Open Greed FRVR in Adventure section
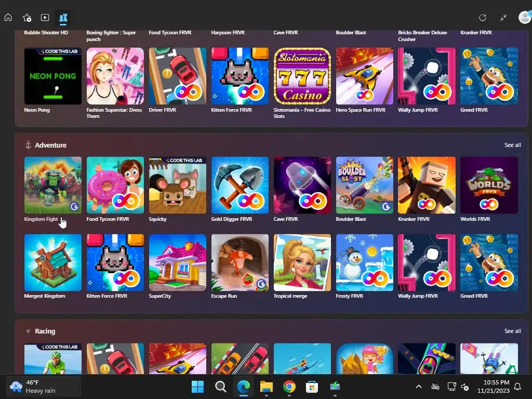Image resolution: width=532 pixels, height=399 pixels. (489, 262)
